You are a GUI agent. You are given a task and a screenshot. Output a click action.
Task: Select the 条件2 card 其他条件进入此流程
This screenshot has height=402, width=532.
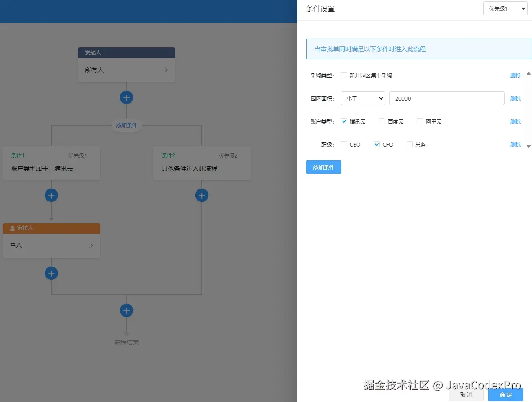pos(202,163)
